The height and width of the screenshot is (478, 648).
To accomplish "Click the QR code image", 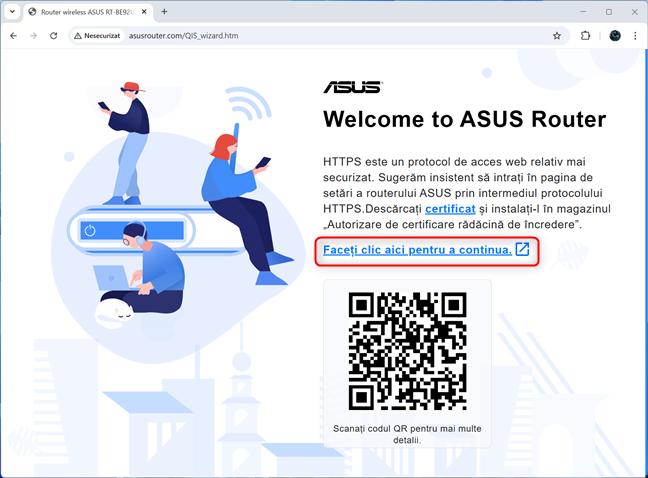I will [407, 351].
